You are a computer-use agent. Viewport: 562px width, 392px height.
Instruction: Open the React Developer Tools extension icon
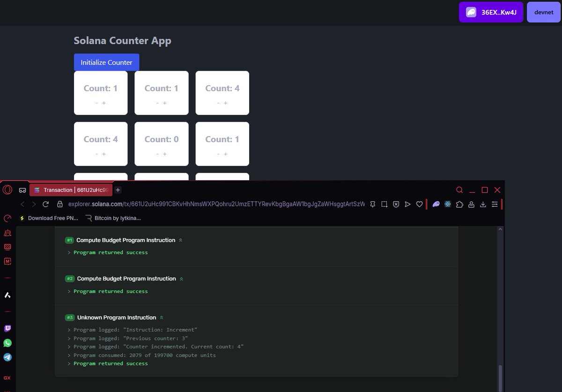[448, 204]
